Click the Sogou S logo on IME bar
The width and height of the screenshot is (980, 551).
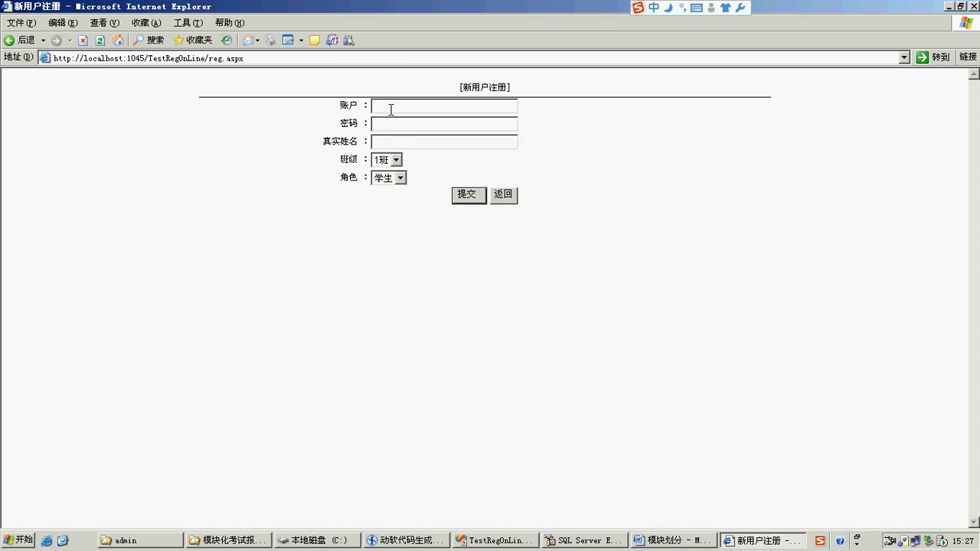click(638, 8)
